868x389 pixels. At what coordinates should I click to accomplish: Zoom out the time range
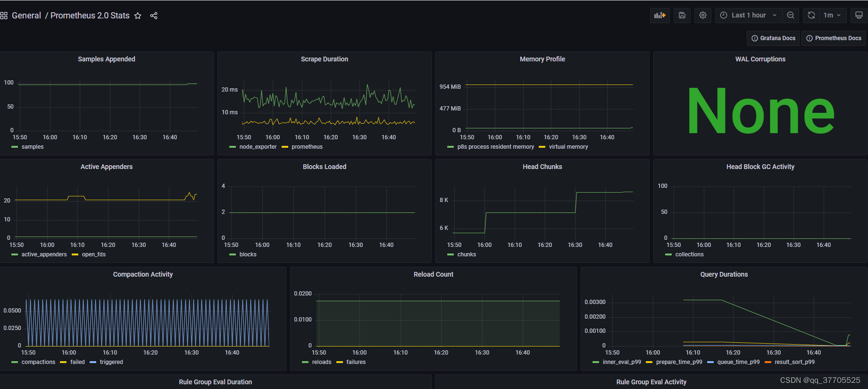click(791, 15)
